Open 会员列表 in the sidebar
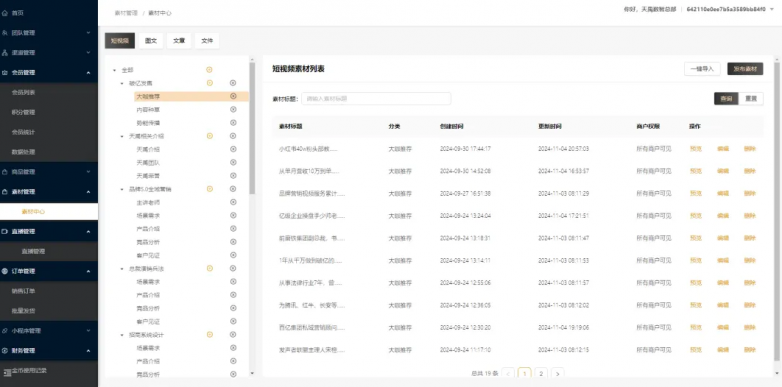782x387 pixels. (23, 93)
